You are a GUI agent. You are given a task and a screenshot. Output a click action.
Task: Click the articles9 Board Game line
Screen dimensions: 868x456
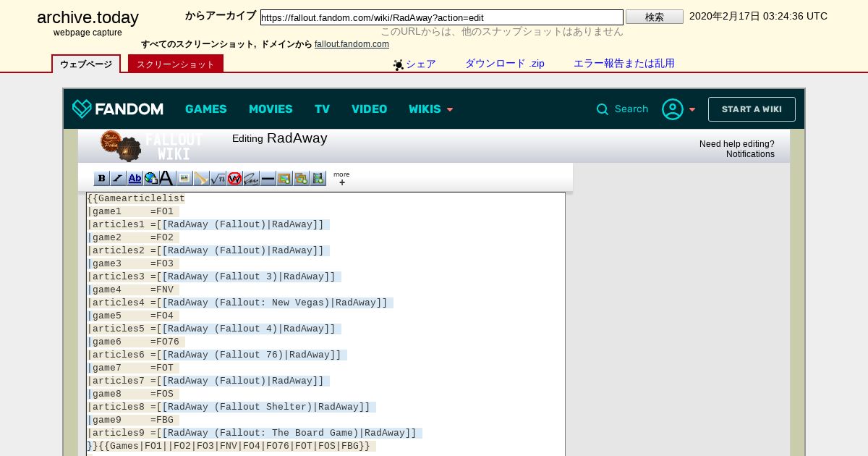pos(255,433)
